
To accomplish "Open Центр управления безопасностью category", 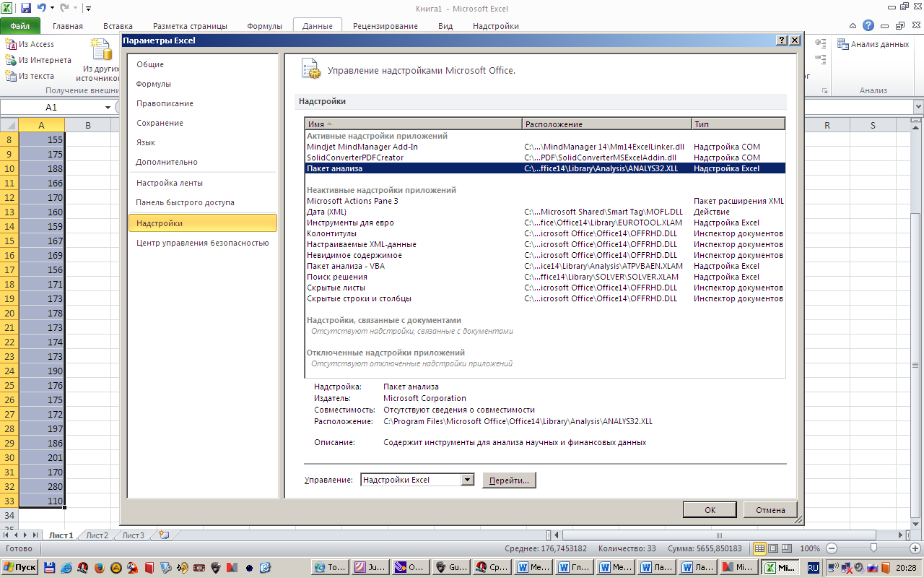I will tap(202, 243).
